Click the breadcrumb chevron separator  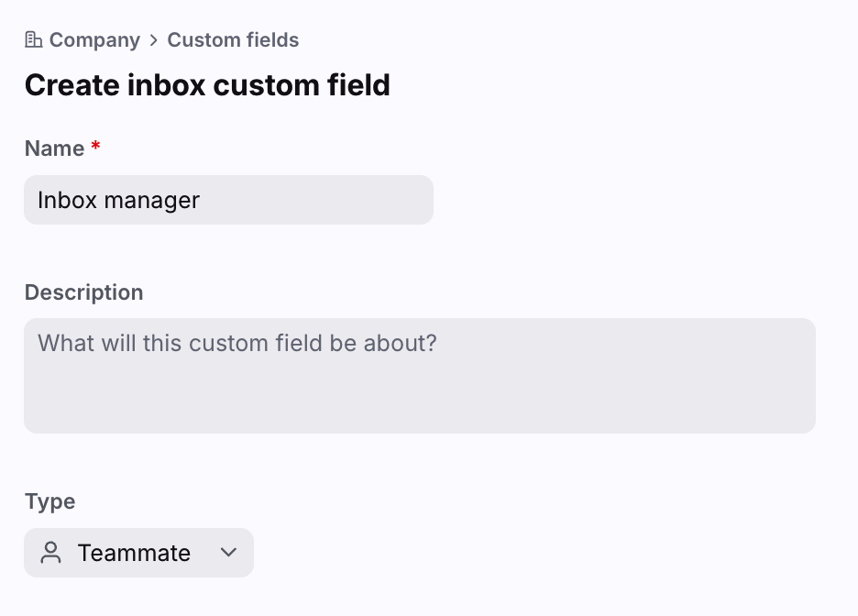tap(154, 40)
